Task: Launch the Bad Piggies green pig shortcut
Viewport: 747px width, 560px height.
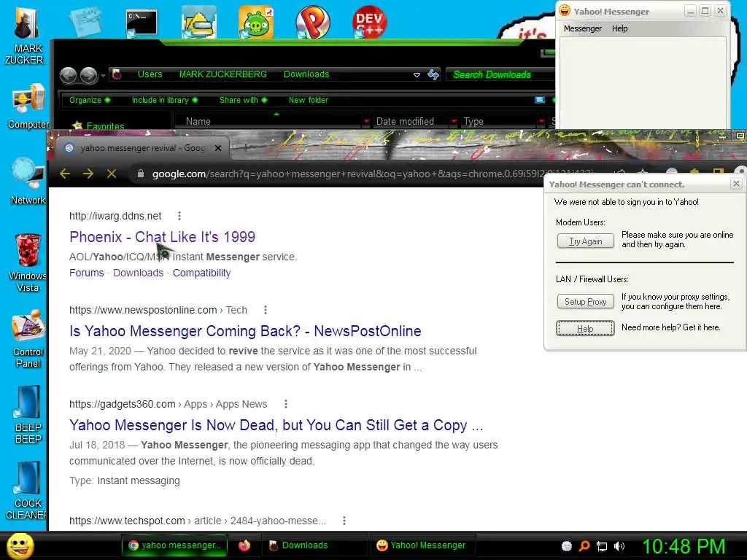Action: (x=256, y=22)
